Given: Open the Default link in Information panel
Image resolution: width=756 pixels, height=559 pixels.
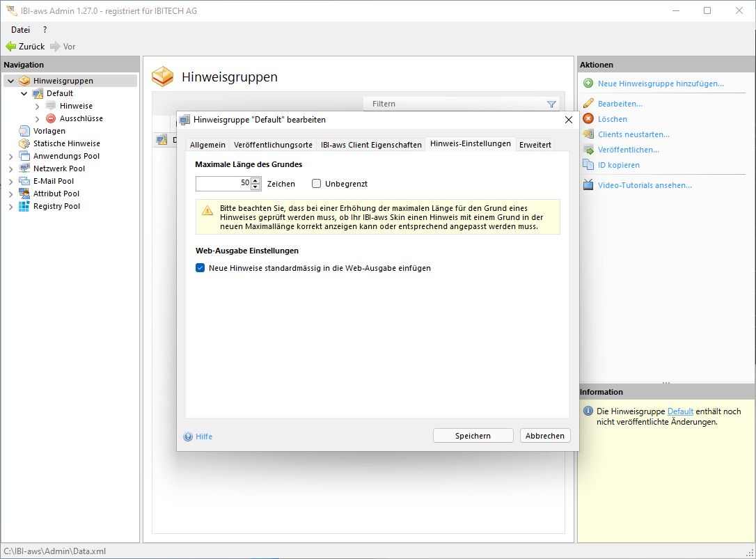Looking at the screenshot, I should pyautogui.click(x=680, y=411).
